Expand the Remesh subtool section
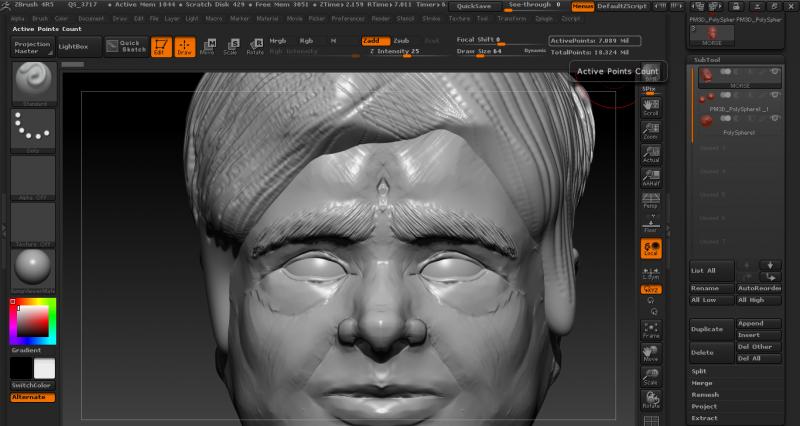Image resolution: width=800 pixels, height=426 pixels. [x=705, y=395]
